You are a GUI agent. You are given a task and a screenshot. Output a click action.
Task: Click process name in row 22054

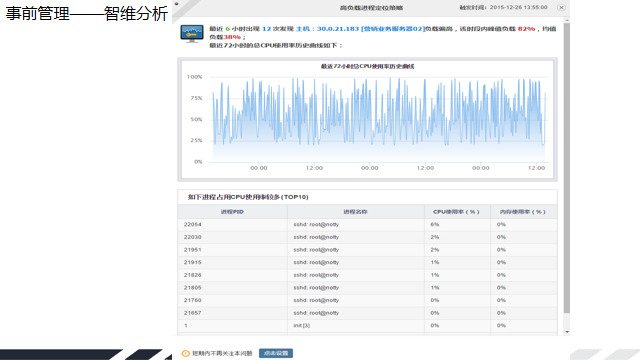pyautogui.click(x=316, y=224)
